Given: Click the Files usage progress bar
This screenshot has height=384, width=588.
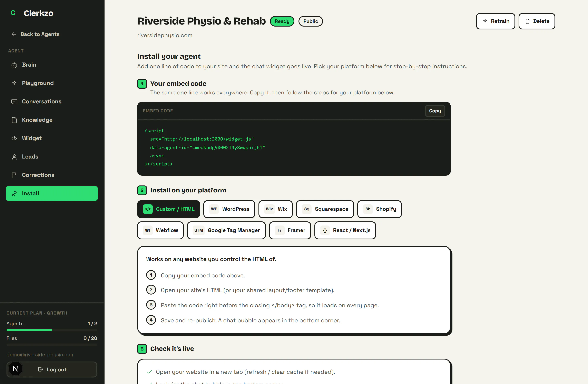Looking at the screenshot, I should (x=52, y=345).
